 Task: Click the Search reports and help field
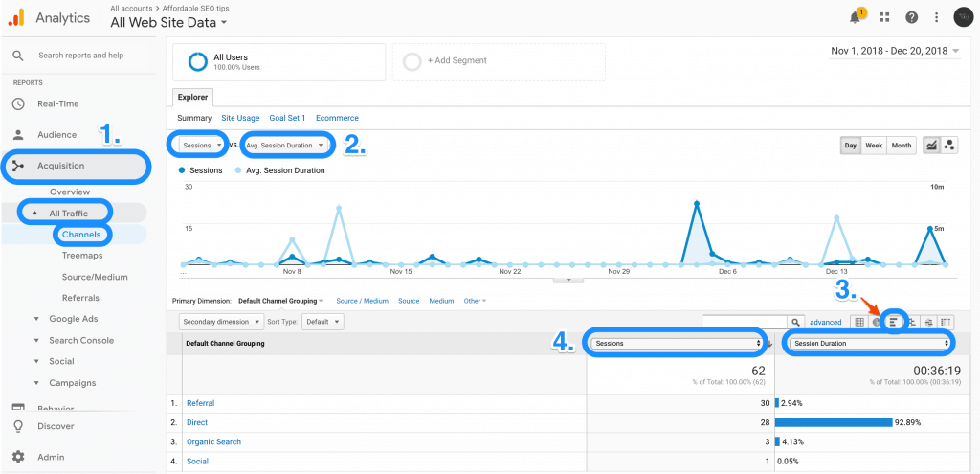[81, 56]
